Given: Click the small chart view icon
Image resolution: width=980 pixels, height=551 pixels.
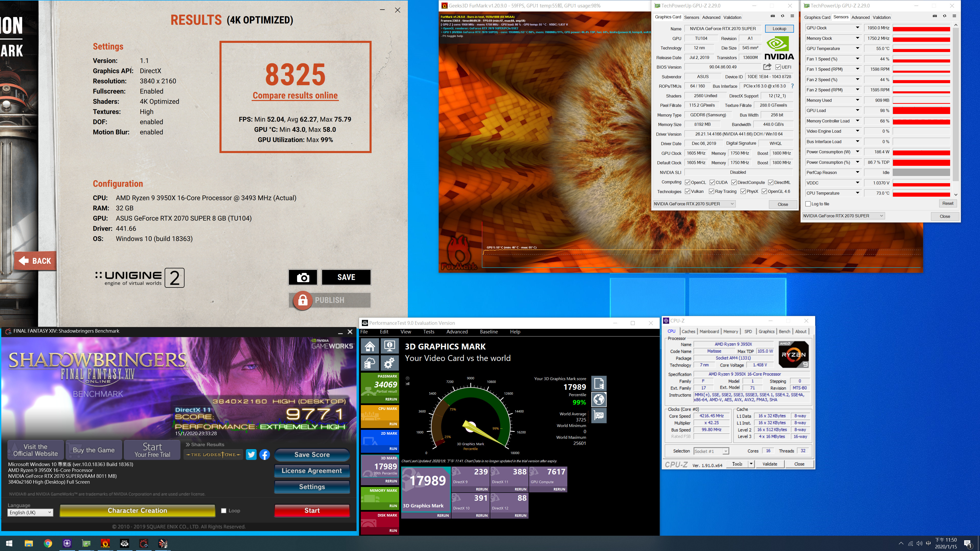Looking at the screenshot, I should pos(408,383).
